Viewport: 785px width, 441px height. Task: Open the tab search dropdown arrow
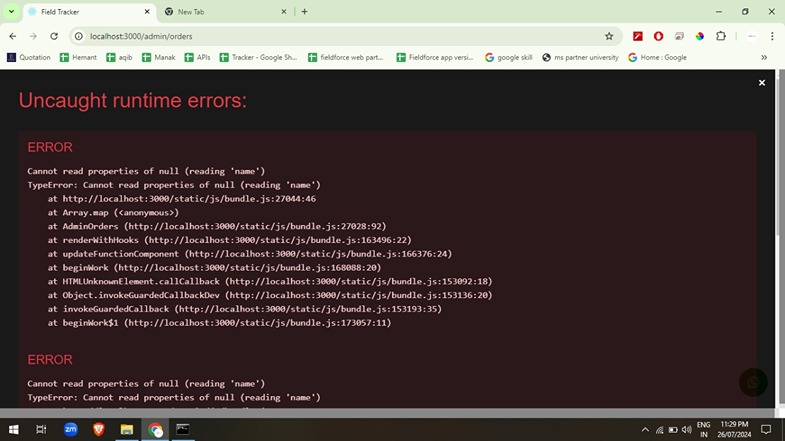tap(10, 12)
